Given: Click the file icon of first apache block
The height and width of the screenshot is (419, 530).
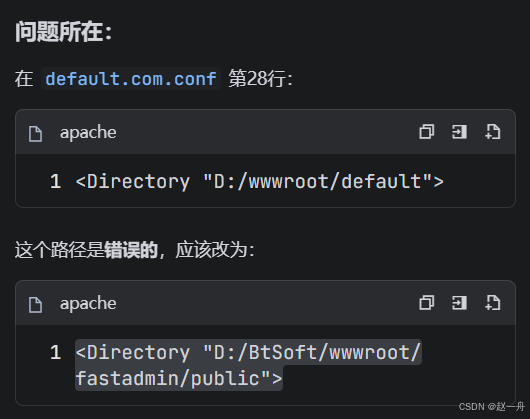Looking at the screenshot, I should (35, 133).
